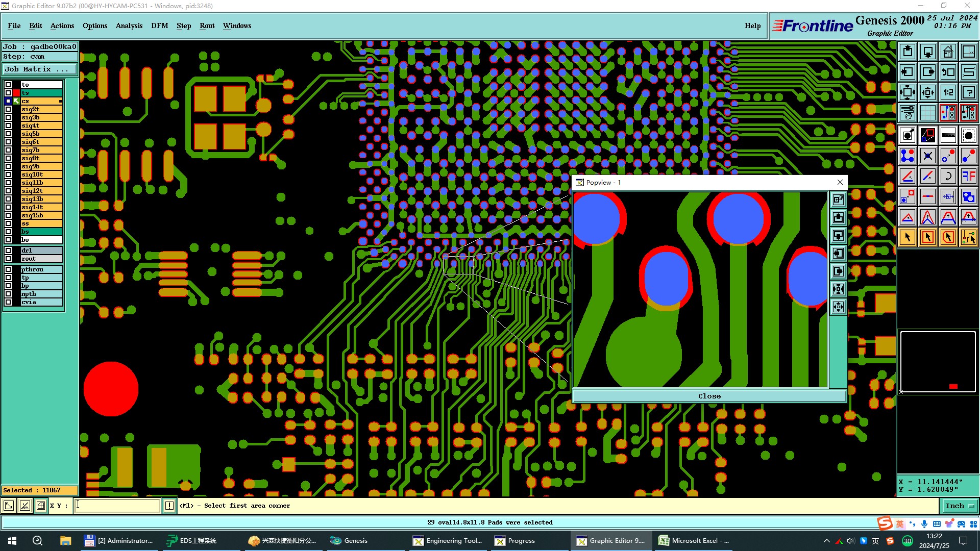The width and height of the screenshot is (980, 551).
Task: Click the red ts layer color swatch
Action: [16, 93]
